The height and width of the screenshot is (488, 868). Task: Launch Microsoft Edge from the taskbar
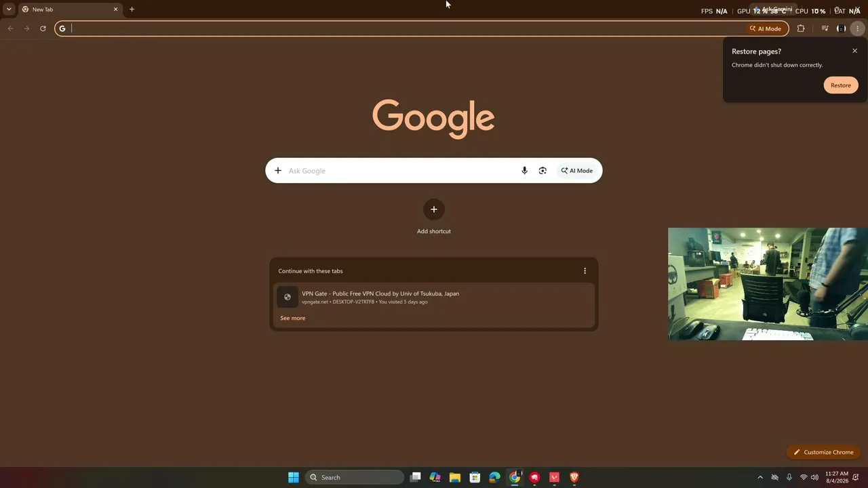[x=495, y=477]
